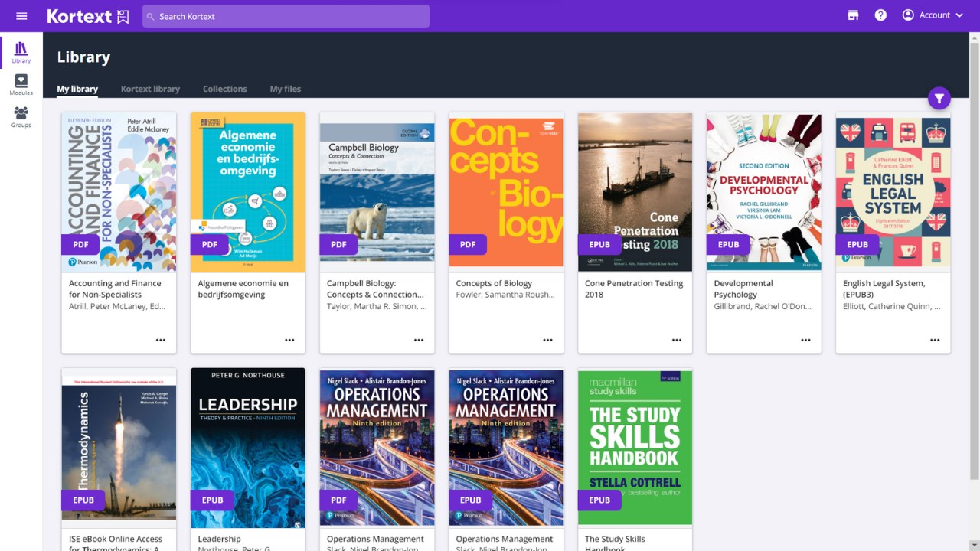Click author text 'Atrill, Peter McLaney, Ed…'
This screenshot has height=551, width=980.
click(x=117, y=306)
